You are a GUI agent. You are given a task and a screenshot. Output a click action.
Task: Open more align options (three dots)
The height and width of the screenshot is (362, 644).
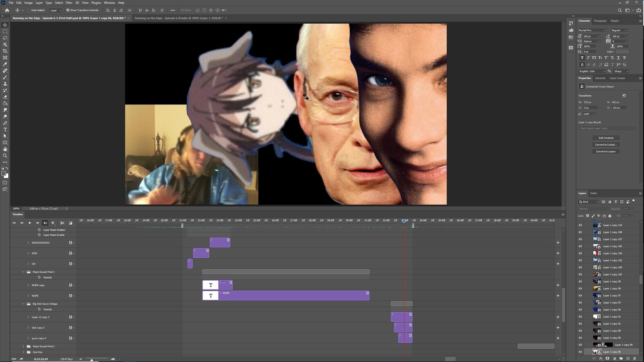point(173,10)
